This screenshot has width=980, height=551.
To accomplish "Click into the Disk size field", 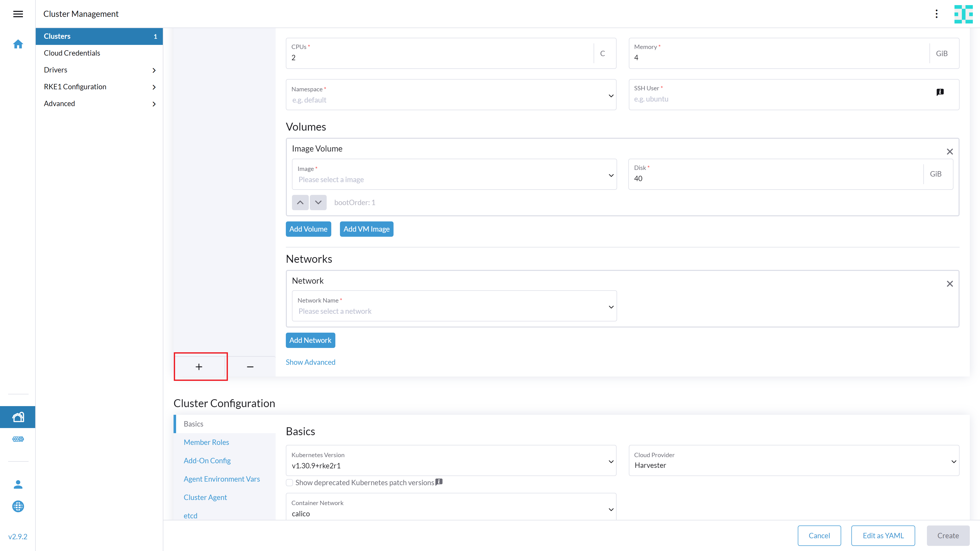I will point(776,178).
